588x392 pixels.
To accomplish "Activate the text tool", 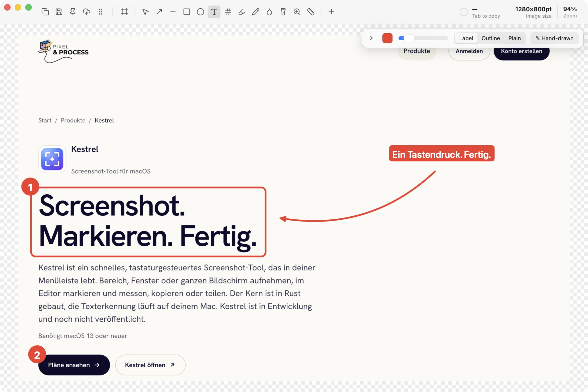I will coord(214,12).
